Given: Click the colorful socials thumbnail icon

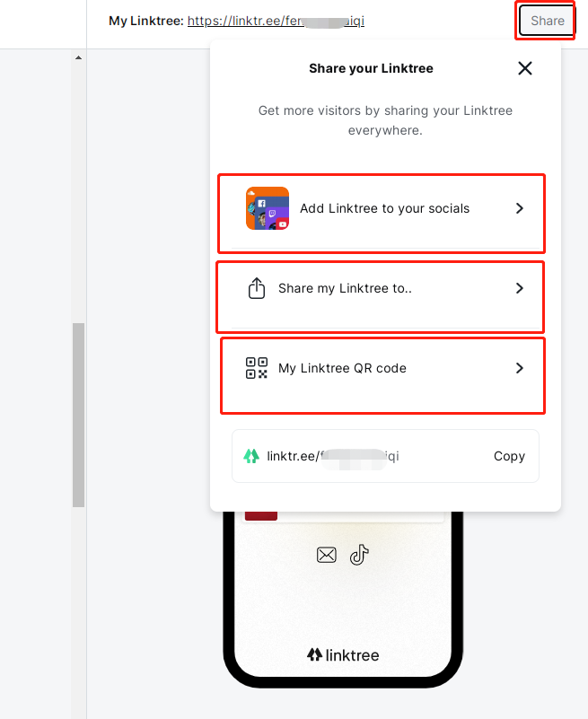Looking at the screenshot, I should (268, 208).
